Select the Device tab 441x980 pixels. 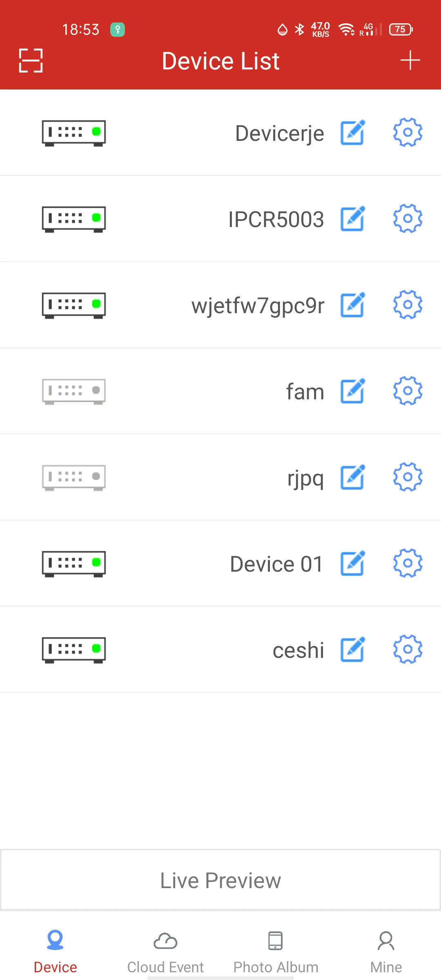tap(55, 951)
